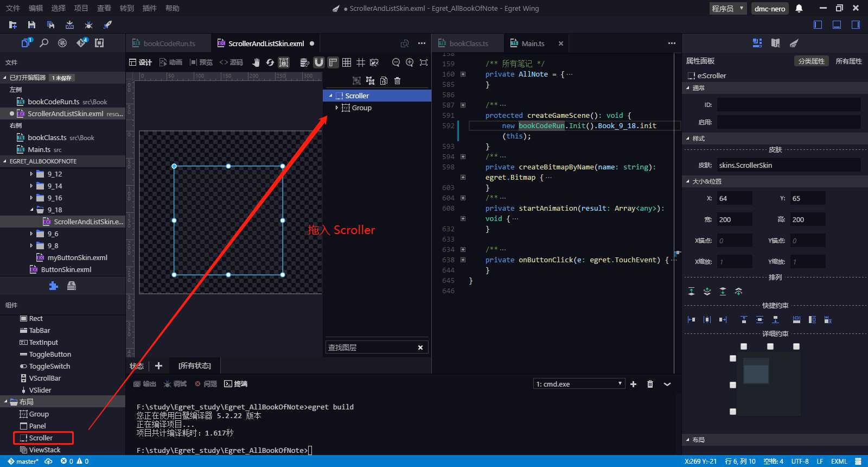Click the [所有状态] state button

(x=194, y=366)
